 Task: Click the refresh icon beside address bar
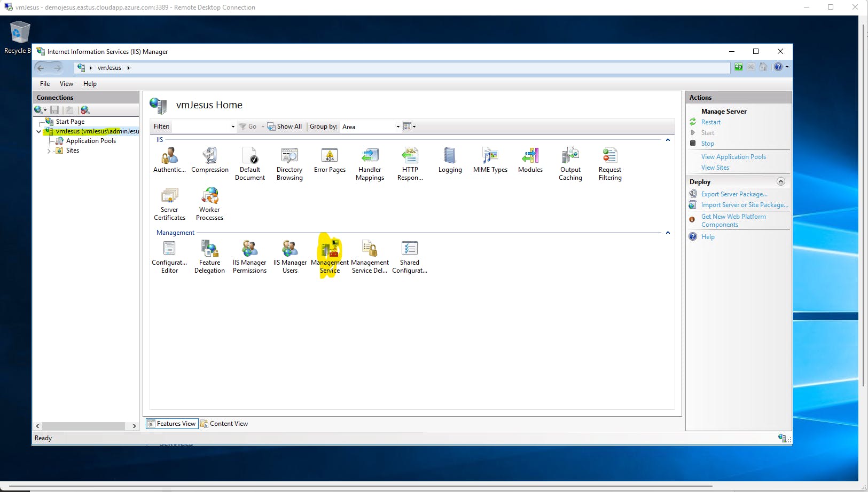tap(739, 67)
